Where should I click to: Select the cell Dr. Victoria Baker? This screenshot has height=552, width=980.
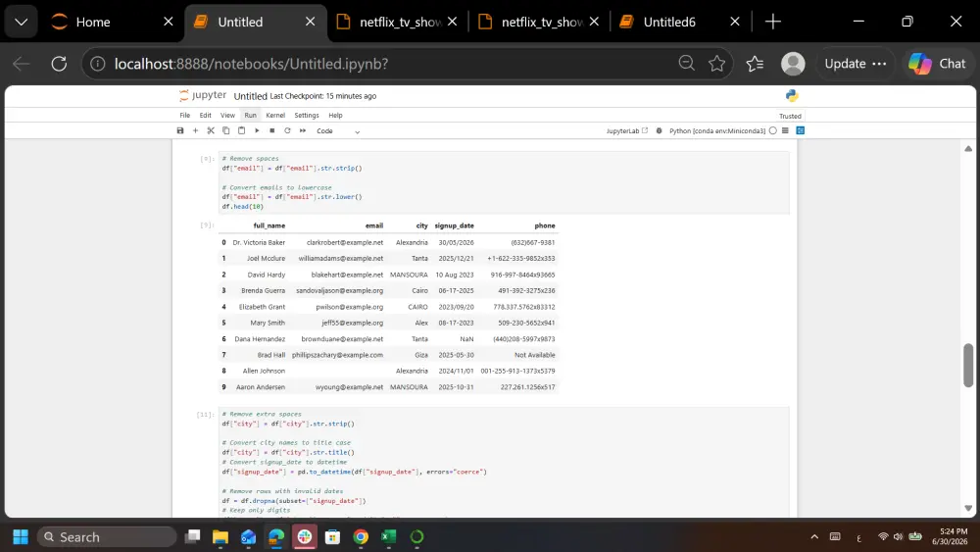[259, 242]
